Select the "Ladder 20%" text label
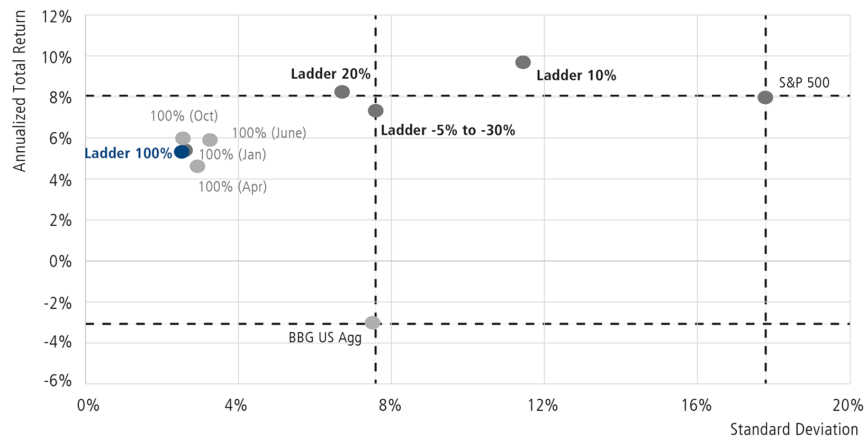This screenshot has height=441, width=868. pos(330,74)
